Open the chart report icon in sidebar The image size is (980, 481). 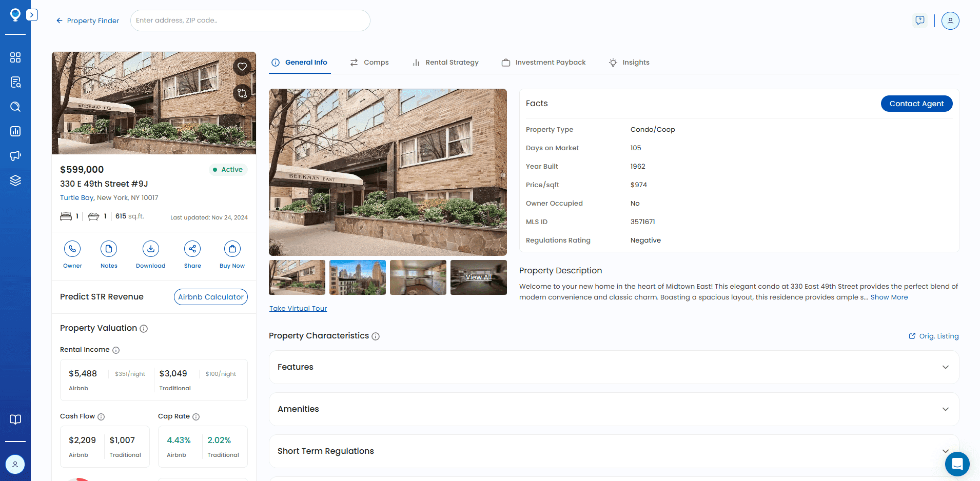point(15,131)
